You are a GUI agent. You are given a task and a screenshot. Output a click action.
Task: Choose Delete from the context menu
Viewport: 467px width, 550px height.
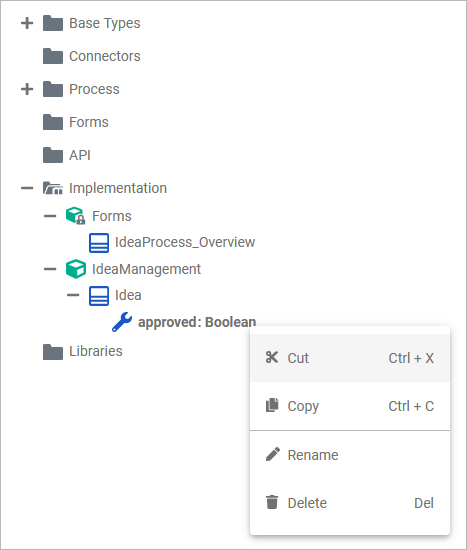pos(350,503)
